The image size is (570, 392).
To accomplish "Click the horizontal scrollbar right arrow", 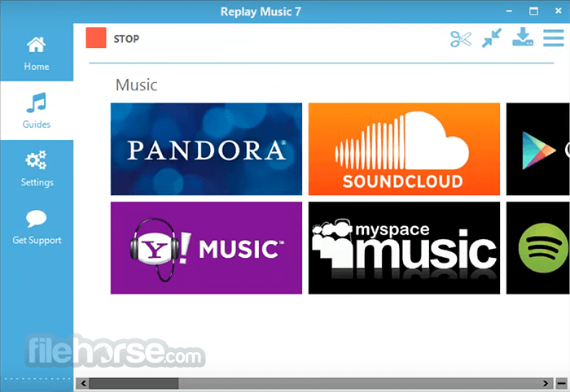I will (546, 383).
